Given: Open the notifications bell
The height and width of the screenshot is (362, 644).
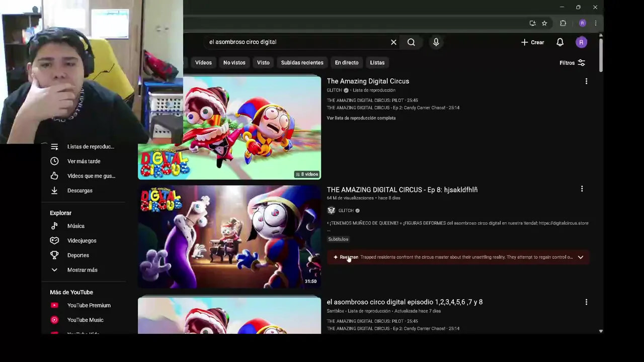Looking at the screenshot, I should point(560,42).
